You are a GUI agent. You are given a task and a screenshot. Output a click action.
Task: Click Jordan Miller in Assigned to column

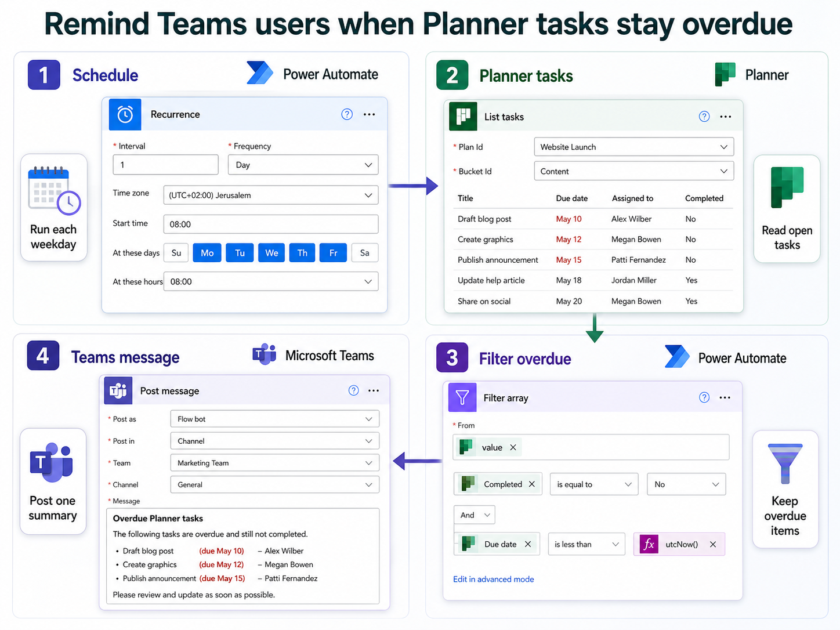[634, 280]
